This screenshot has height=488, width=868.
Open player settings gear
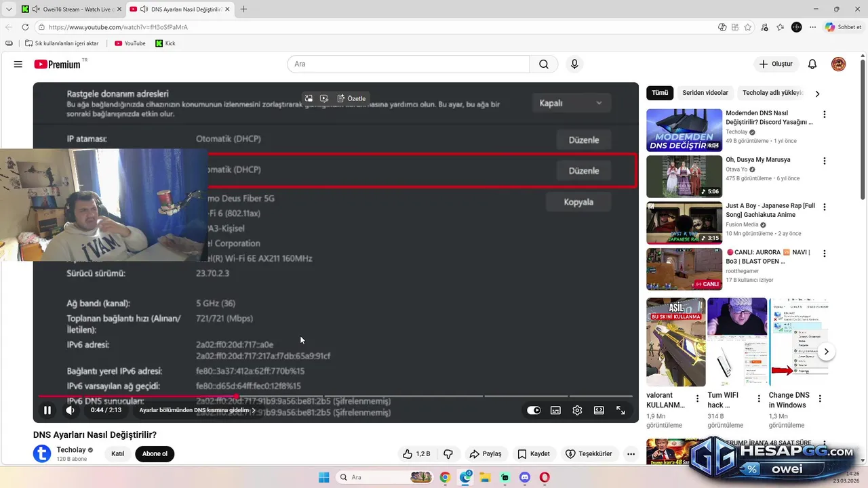[577, 410]
